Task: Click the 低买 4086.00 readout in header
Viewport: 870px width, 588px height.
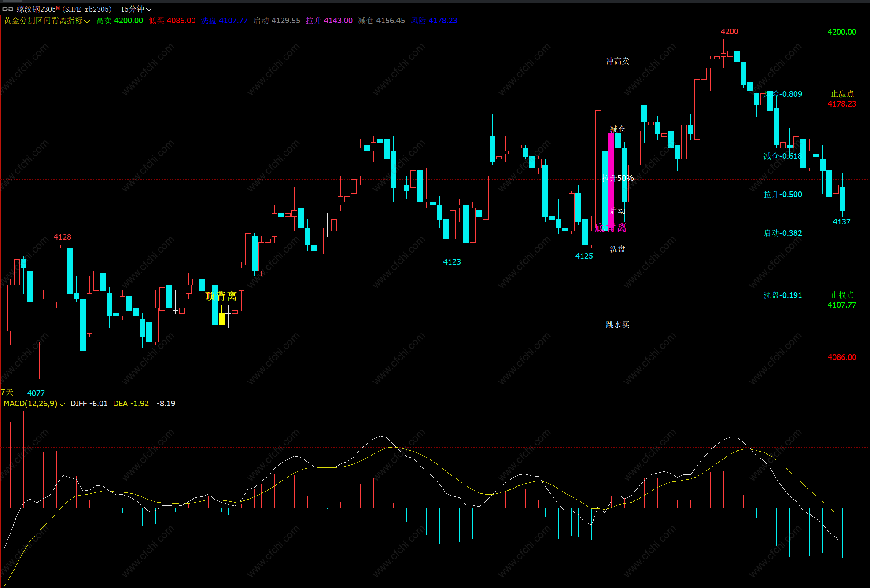Action: pos(172,21)
